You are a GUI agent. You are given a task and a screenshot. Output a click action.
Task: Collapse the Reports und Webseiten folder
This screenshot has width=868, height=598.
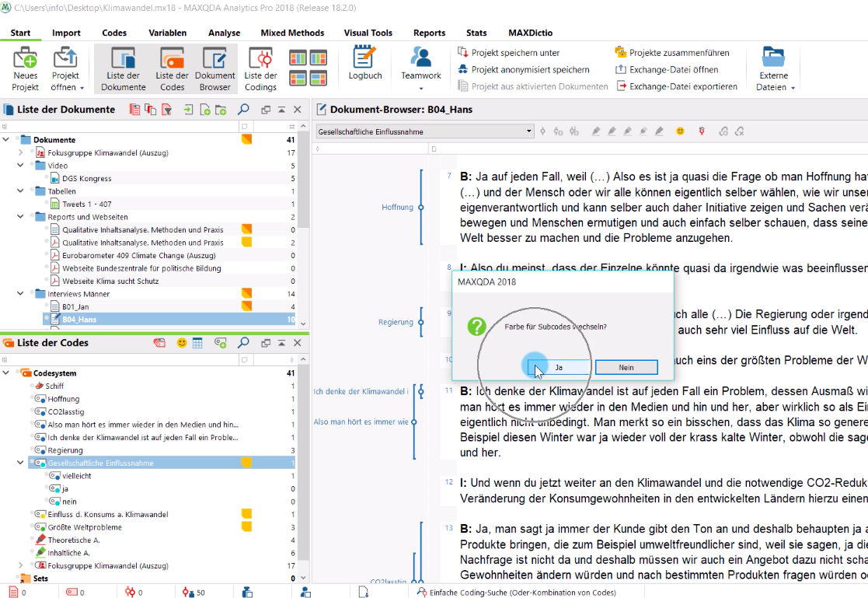coord(20,217)
